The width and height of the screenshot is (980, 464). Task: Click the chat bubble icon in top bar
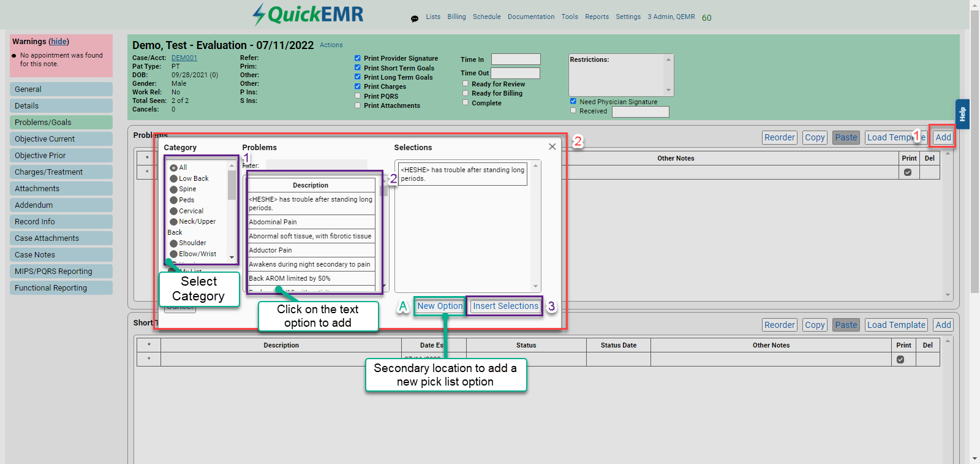click(x=415, y=18)
